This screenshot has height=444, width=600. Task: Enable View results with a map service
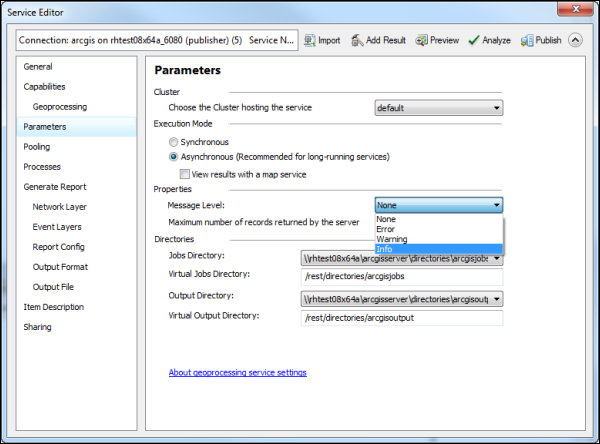(x=185, y=173)
